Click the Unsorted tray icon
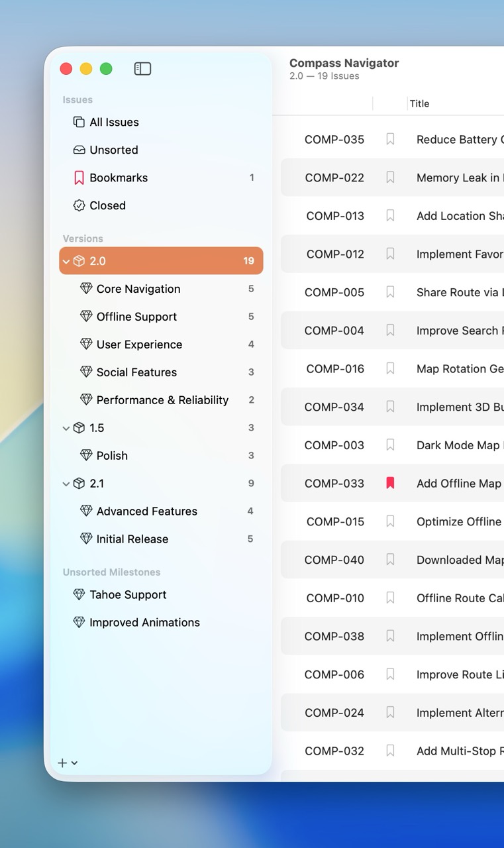504x848 pixels. pos(79,150)
